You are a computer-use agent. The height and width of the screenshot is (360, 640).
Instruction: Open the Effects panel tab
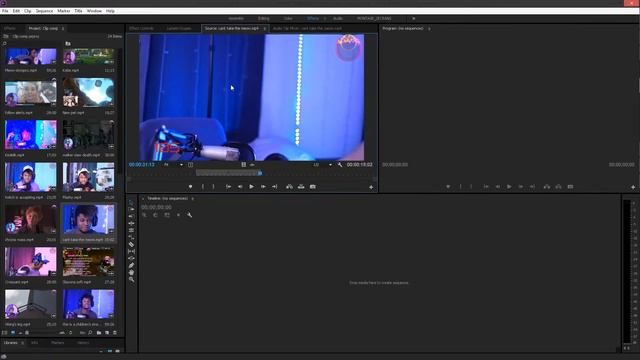pos(10,29)
